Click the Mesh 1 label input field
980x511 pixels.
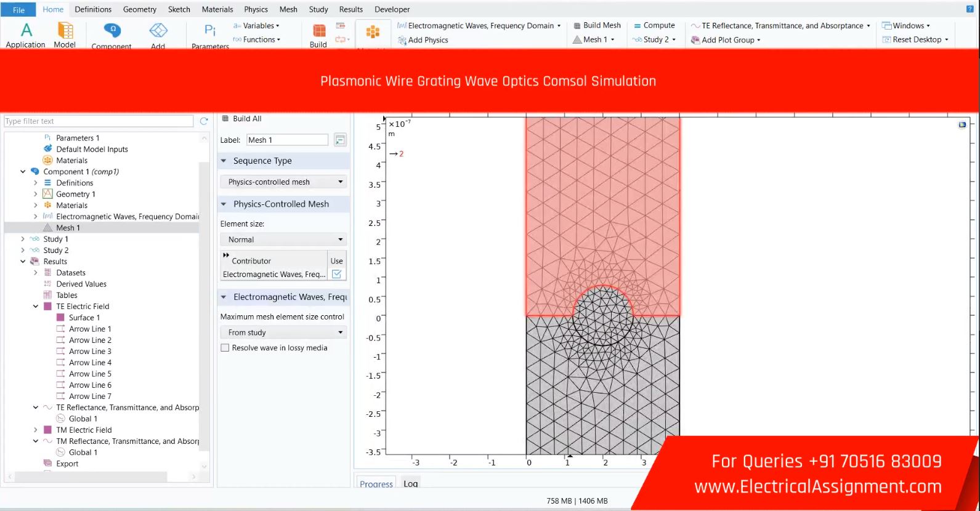[x=286, y=140]
